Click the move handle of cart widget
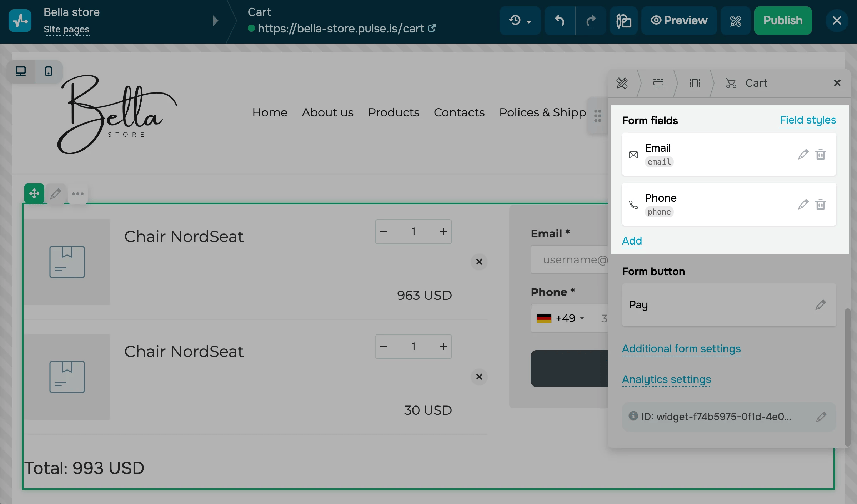Image resolution: width=857 pixels, height=504 pixels. [x=34, y=193]
